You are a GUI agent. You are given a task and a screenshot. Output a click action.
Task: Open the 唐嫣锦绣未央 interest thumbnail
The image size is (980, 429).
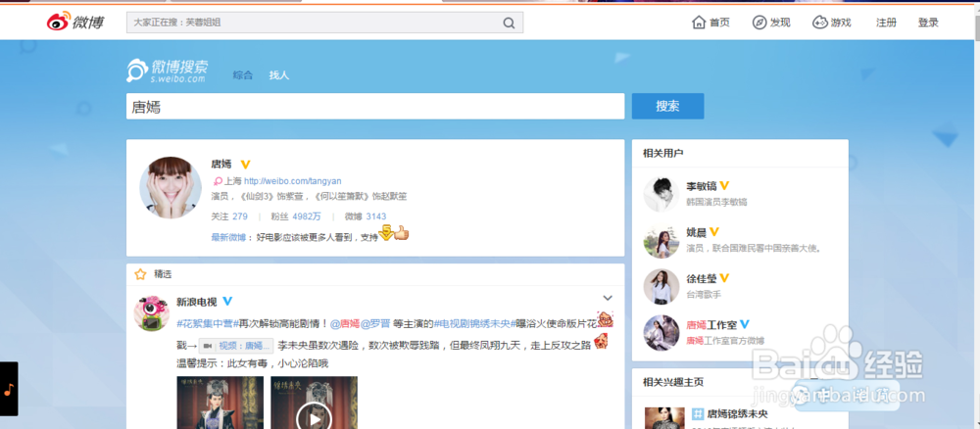click(x=664, y=418)
